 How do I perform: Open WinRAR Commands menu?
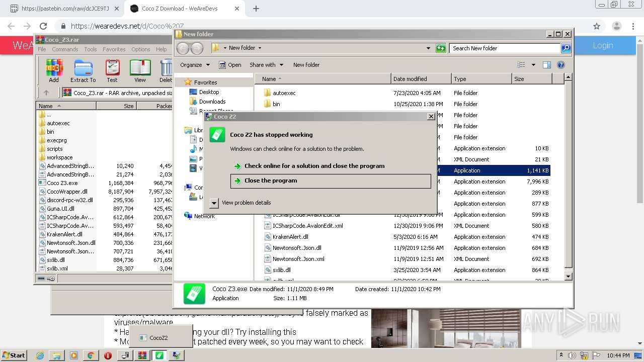[x=65, y=49]
